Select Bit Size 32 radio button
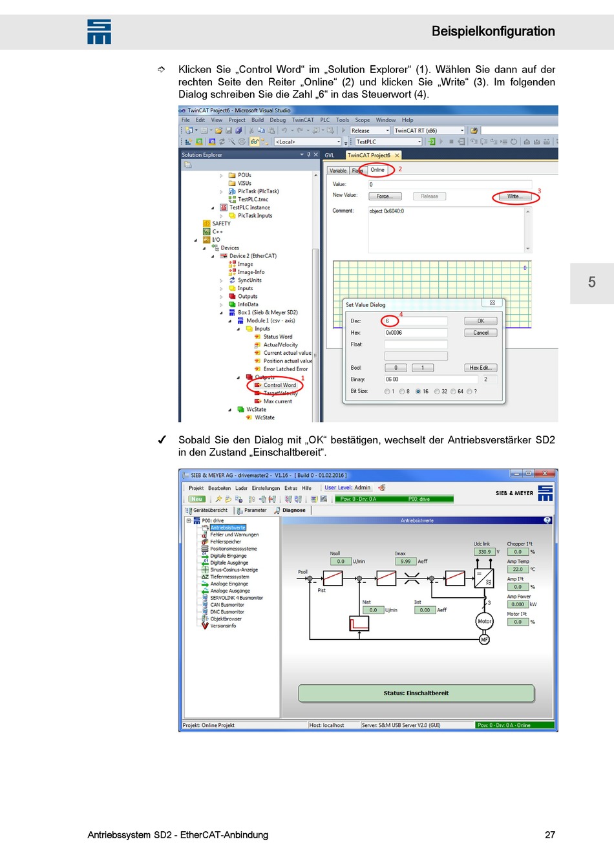The height and width of the screenshot is (868, 614). pyautogui.click(x=437, y=392)
